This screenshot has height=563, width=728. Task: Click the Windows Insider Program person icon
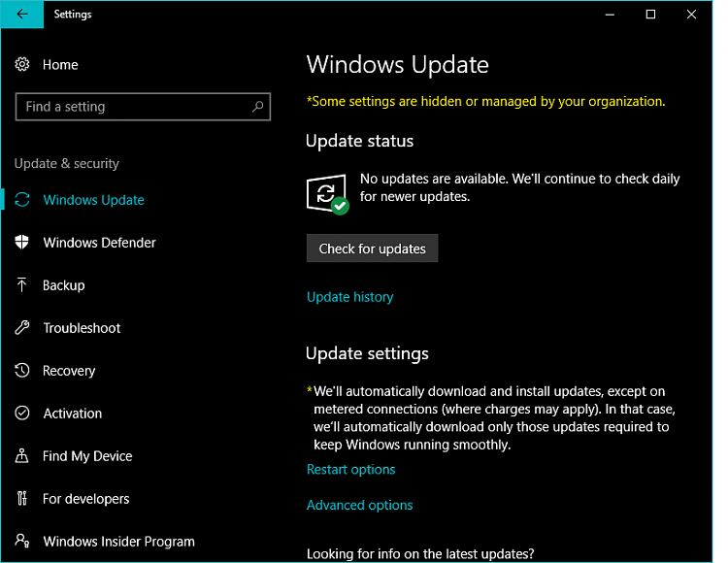[21, 541]
